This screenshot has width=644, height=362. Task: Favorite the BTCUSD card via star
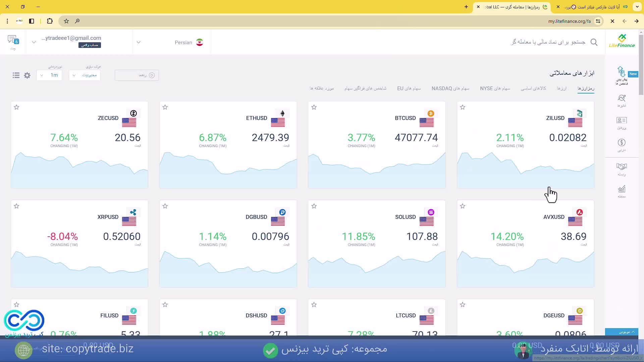(314, 107)
